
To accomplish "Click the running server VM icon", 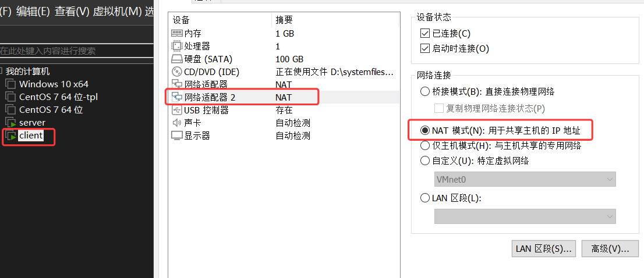I will [x=10, y=123].
